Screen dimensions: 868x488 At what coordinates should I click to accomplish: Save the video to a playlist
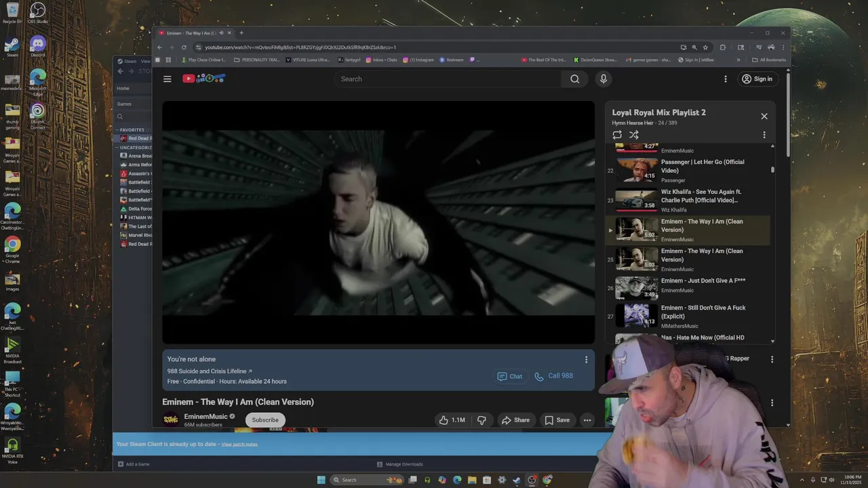click(557, 420)
